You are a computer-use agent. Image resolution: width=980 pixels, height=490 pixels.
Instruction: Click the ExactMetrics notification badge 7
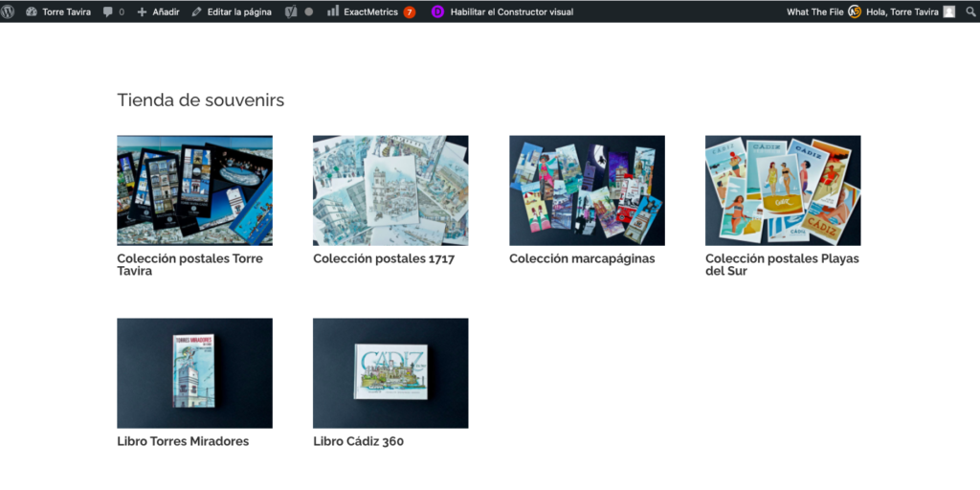click(x=410, y=12)
